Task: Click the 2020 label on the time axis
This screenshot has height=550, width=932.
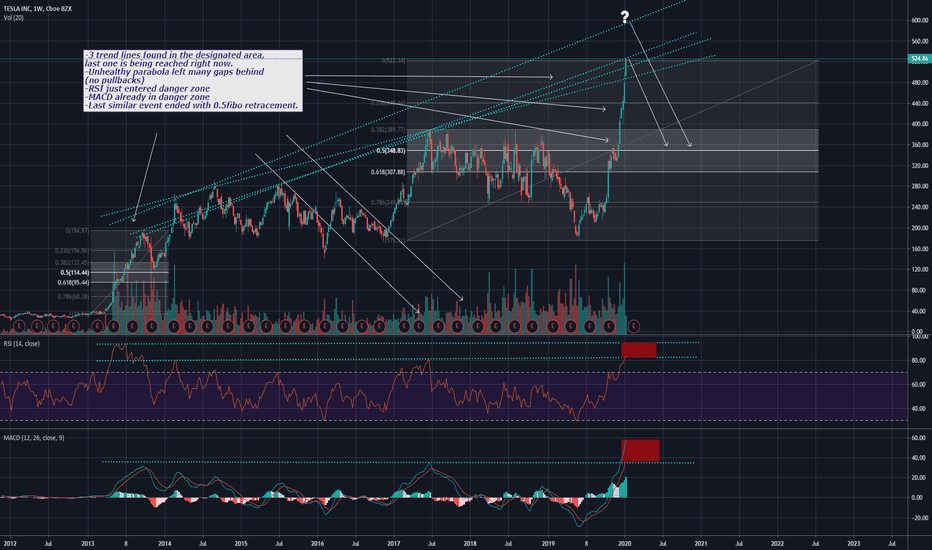Action: point(625,543)
